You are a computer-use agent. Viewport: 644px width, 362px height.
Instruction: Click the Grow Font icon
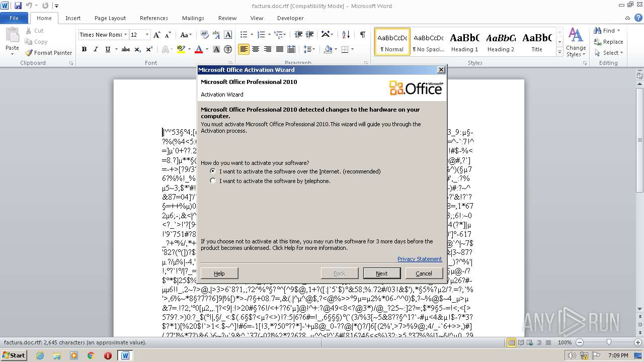point(157,35)
